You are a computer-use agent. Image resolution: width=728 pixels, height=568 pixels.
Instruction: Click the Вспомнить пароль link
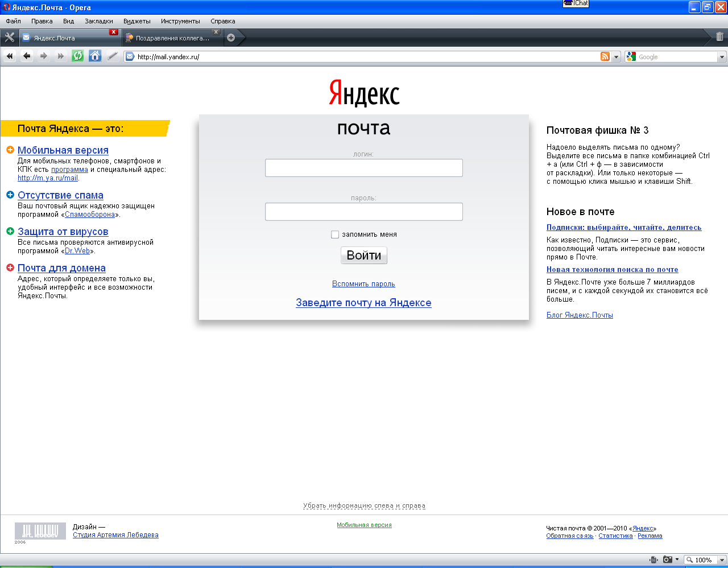pos(363,283)
